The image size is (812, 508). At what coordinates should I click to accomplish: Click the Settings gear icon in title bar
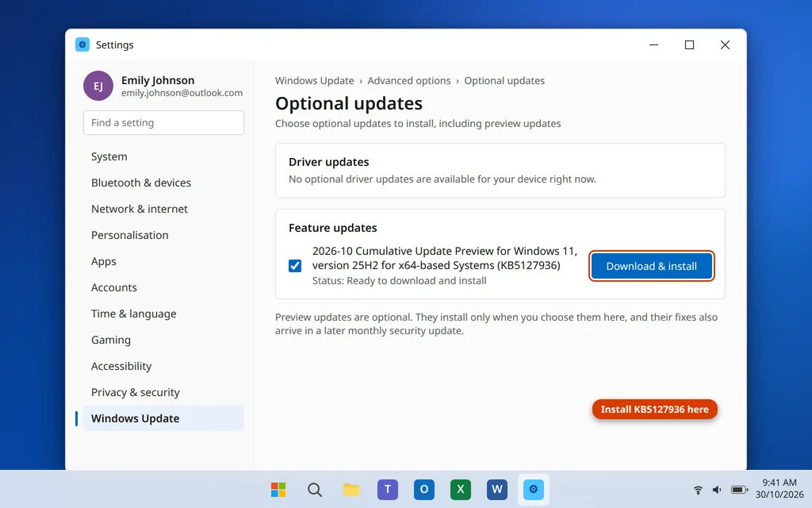point(82,44)
